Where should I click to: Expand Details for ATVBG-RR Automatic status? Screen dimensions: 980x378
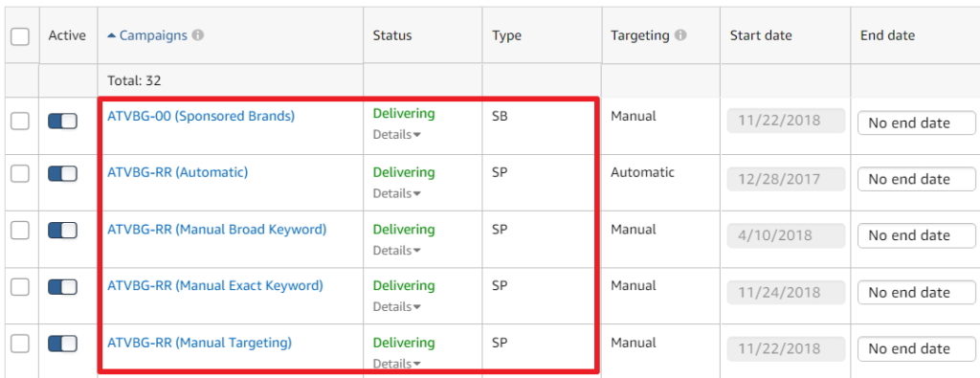pyautogui.click(x=397, y=193)
